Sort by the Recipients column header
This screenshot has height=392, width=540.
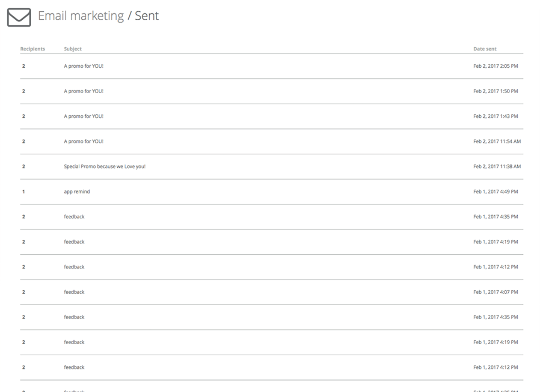(32, 49)
